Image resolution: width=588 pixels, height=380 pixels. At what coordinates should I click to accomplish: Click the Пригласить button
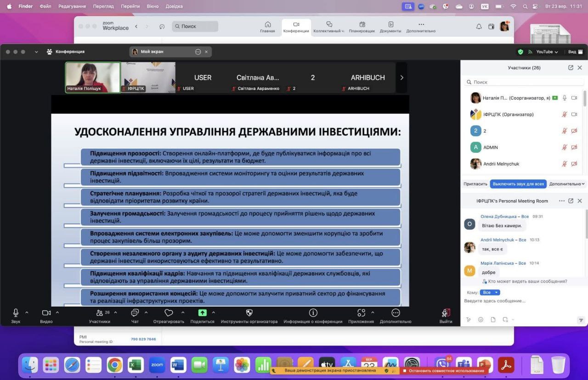click(x=475, y=184)
